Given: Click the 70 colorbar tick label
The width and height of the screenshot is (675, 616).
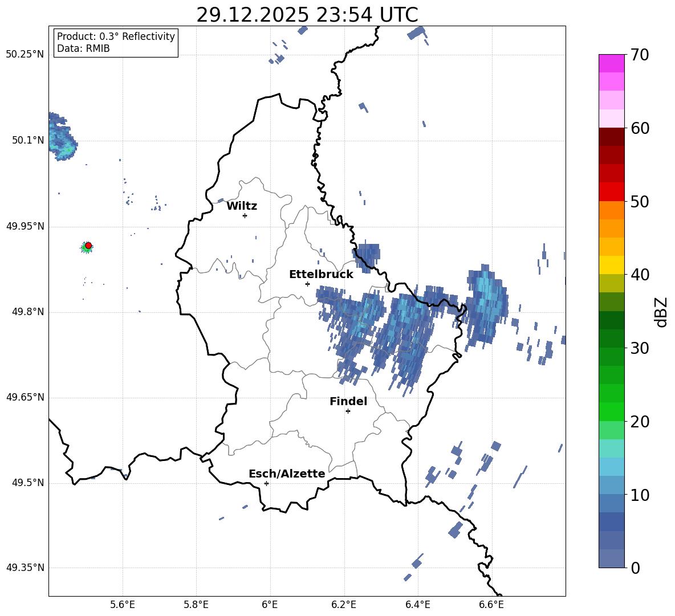Looking at the screenshot, I should [x=639, y=55].
